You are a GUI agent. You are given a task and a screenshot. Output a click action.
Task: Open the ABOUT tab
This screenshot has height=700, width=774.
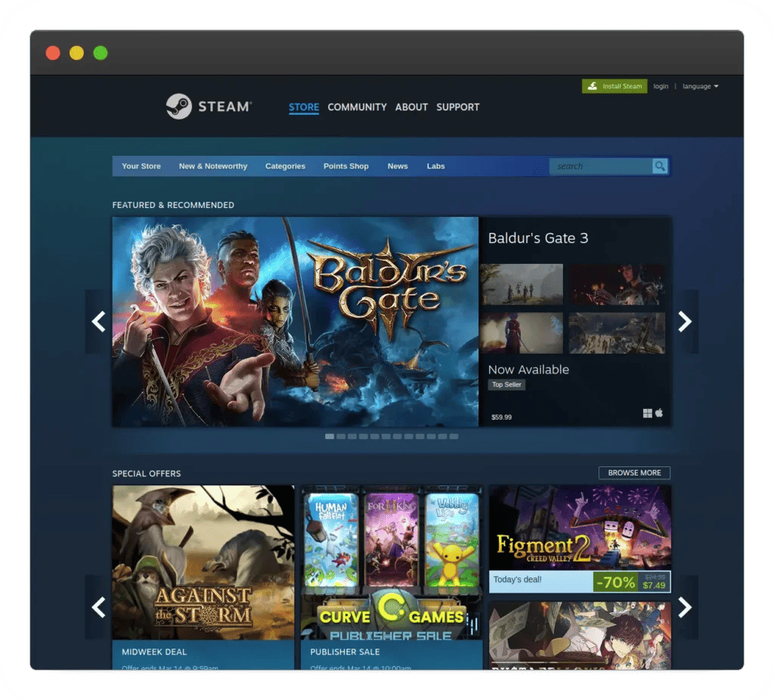coord(411,107)
